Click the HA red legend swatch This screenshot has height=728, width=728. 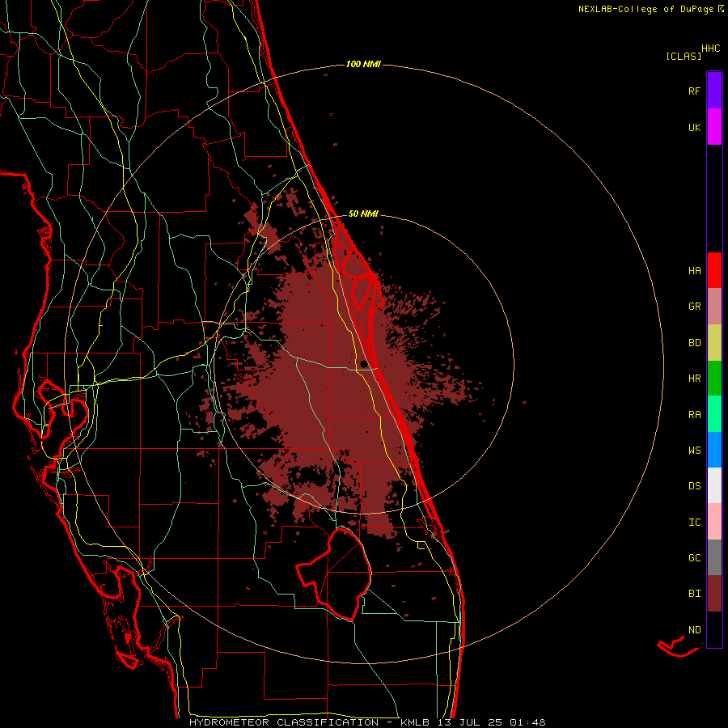click(x=714, y=270)
